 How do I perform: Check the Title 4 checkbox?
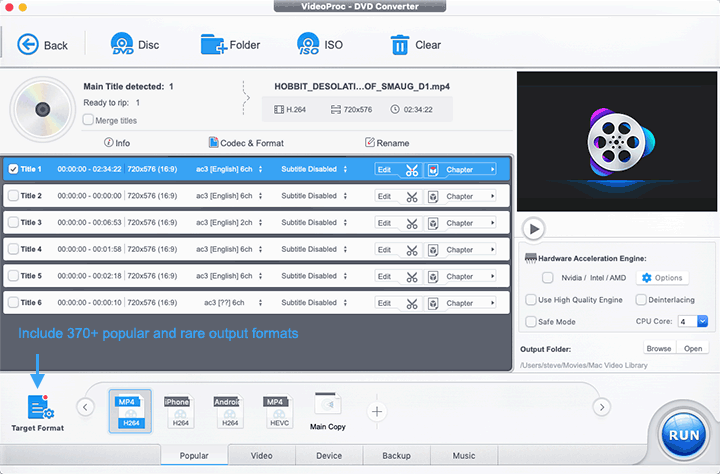click(x=13, y=249)
